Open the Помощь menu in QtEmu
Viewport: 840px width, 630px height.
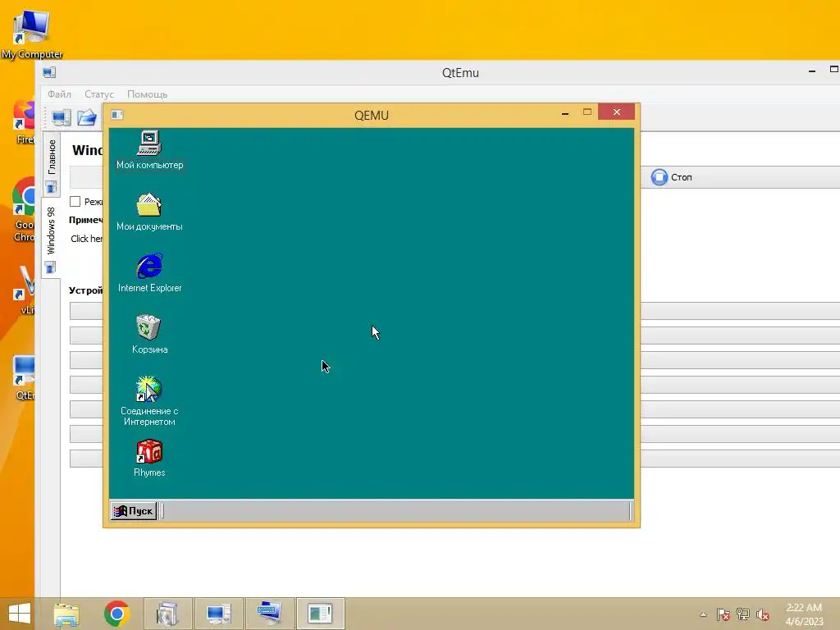point(148,94)
